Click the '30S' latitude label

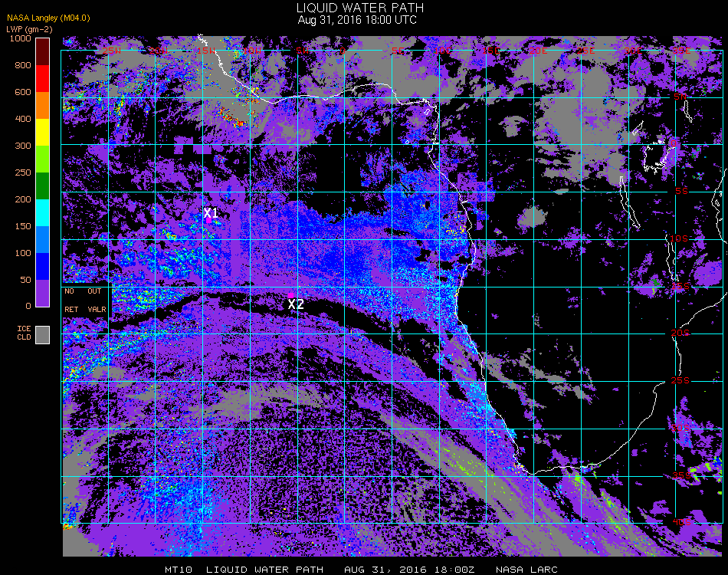tap(680, 429)
